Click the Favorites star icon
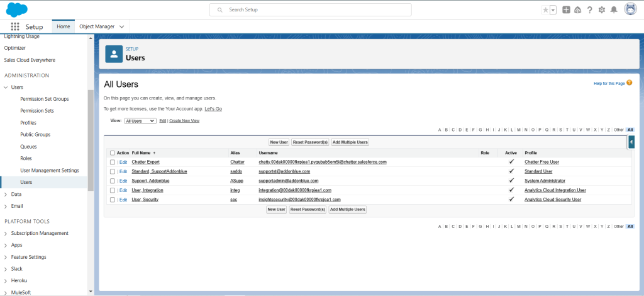This screenshot has width=644, height=296. pos(545,10)
